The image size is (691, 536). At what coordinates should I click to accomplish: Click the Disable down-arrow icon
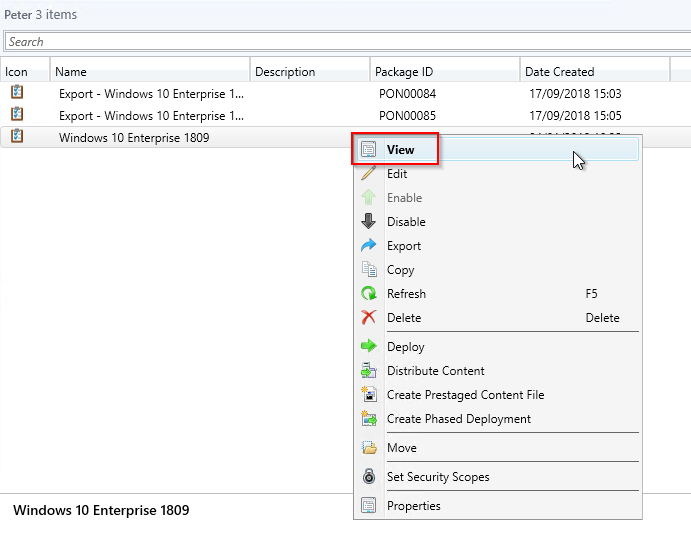(368, 222)
